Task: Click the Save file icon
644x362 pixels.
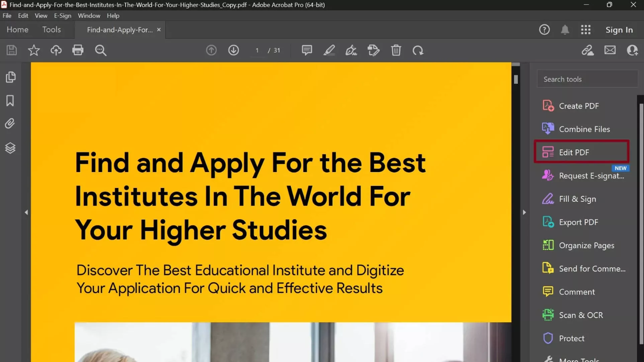Action: point(12,50)
